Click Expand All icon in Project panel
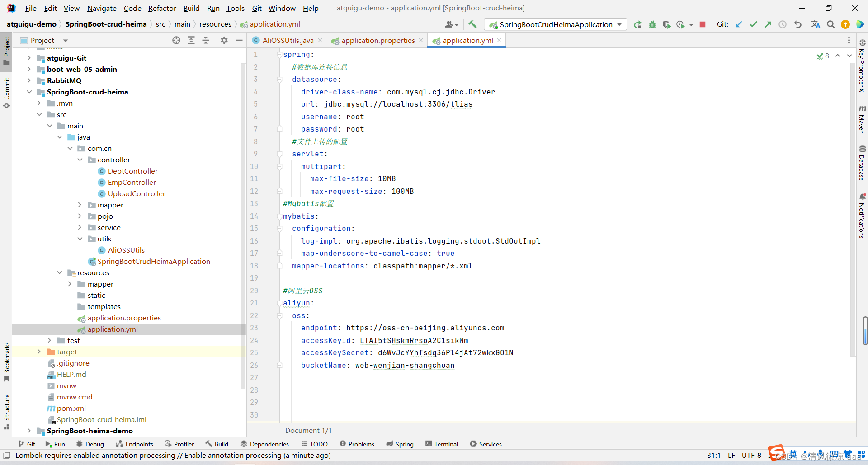Viewport: 868px width, 465px height. coord(191,40)
